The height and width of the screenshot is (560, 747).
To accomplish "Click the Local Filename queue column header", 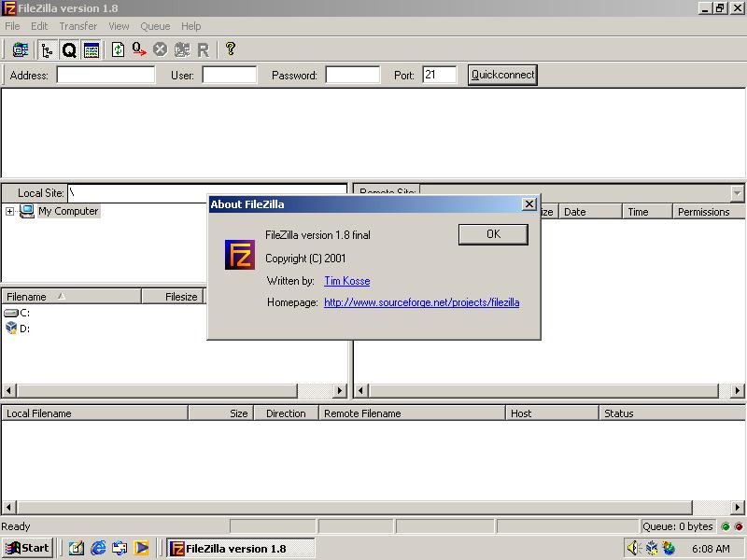I will tap(95, 413).
